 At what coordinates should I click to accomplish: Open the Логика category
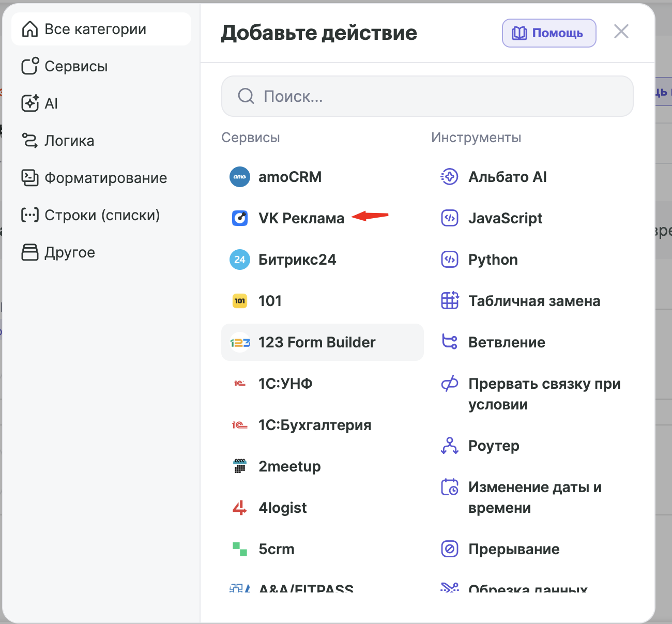tap(101, 141)
